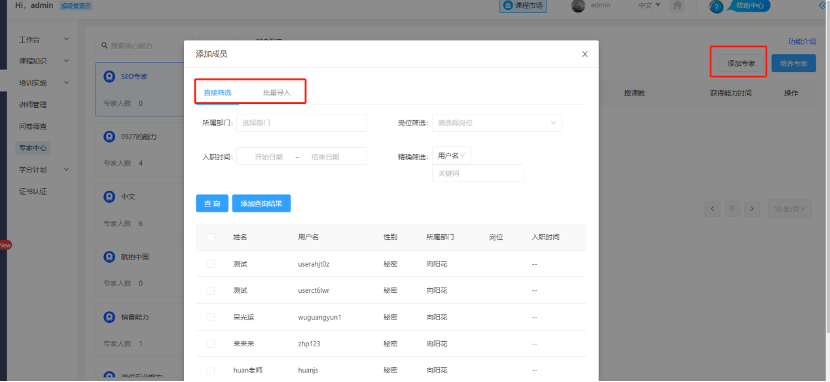Click the SEO专家 card badge icon
Image resolution: width=830 pixels, height=382 pixels.
(x=109, y=77)
